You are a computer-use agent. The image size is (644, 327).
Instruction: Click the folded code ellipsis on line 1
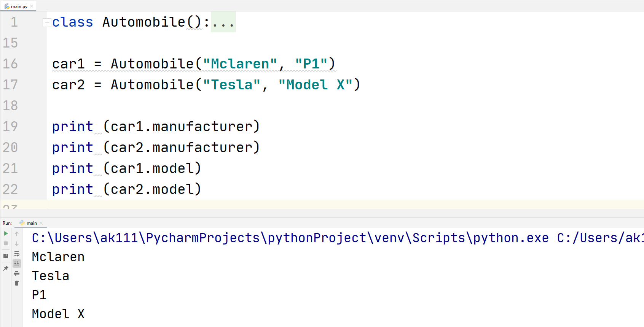pos(223,22)
